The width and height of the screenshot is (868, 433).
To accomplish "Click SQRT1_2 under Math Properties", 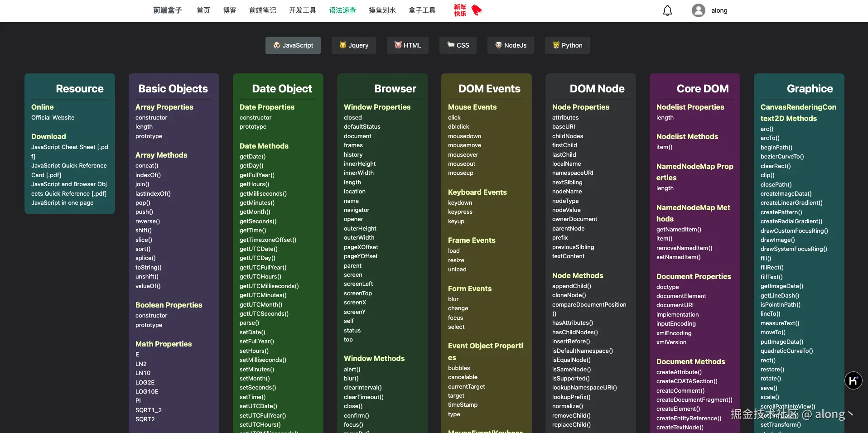I will [149, 410].
